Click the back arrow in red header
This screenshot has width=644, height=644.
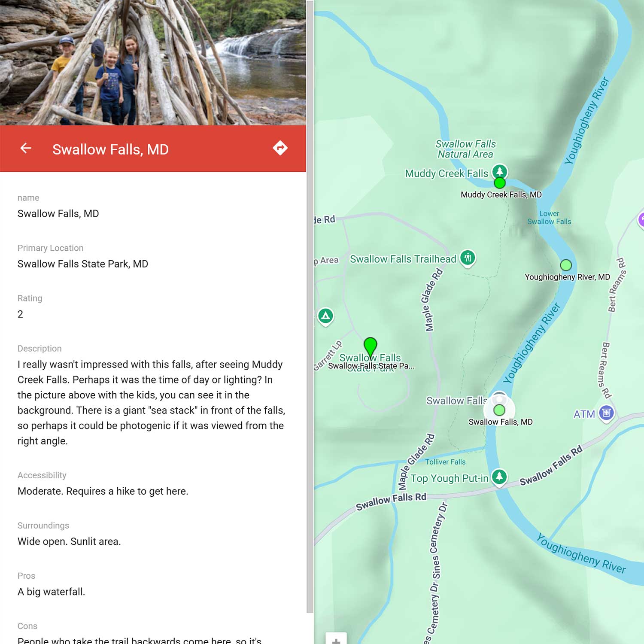[26, 149]
